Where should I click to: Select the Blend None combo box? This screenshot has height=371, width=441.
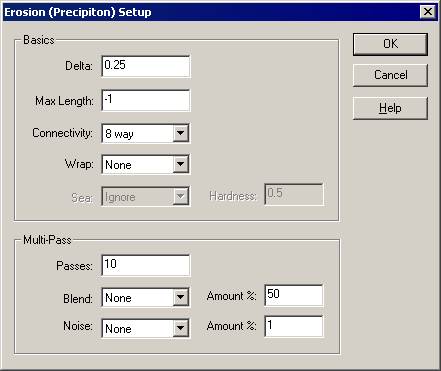[x=146, y=297]
